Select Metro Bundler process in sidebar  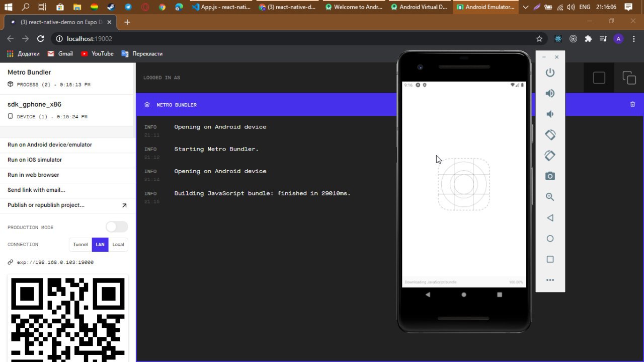point(67,78)
